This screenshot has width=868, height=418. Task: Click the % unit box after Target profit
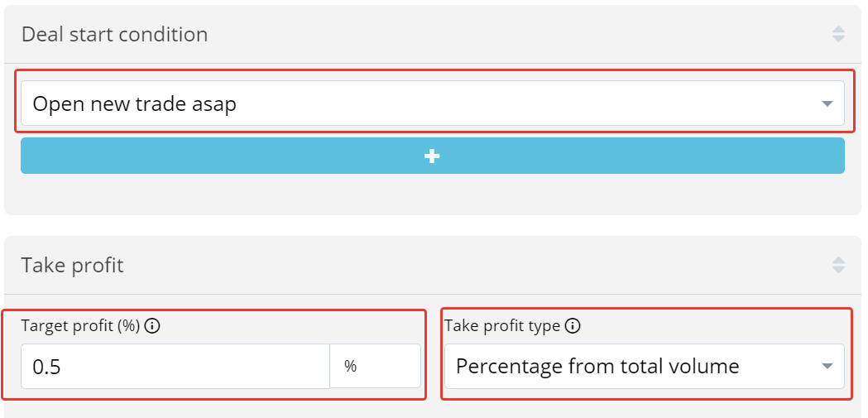tap(376, 366)
